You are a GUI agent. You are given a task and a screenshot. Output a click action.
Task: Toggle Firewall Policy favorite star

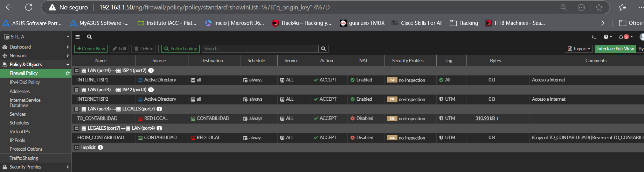[x=68, y=73]
